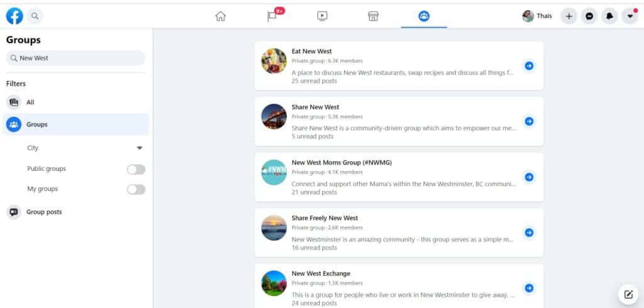This screenshot has height=308, width=644.
Task: Open the Eat New West group title
Action: (312, 52)
